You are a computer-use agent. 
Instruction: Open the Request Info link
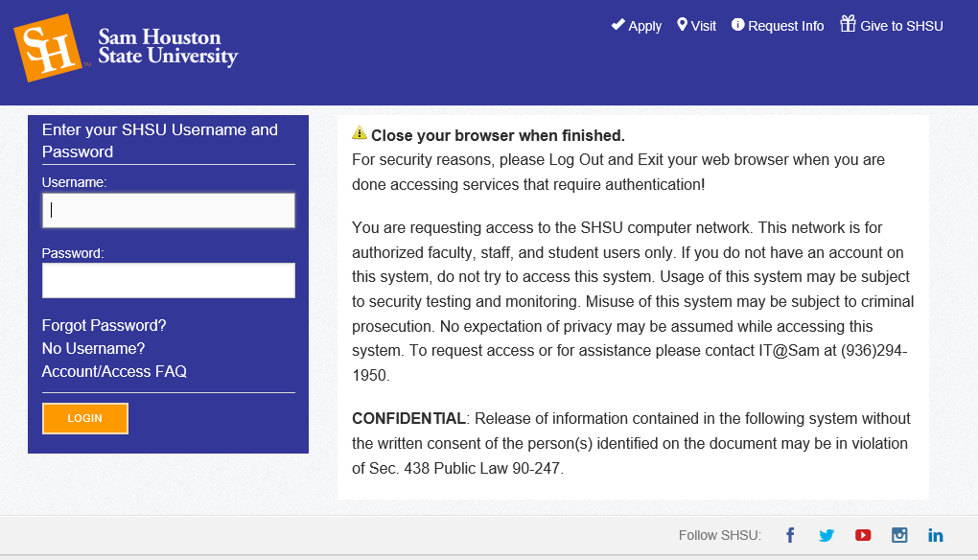(x=786, y=26)
